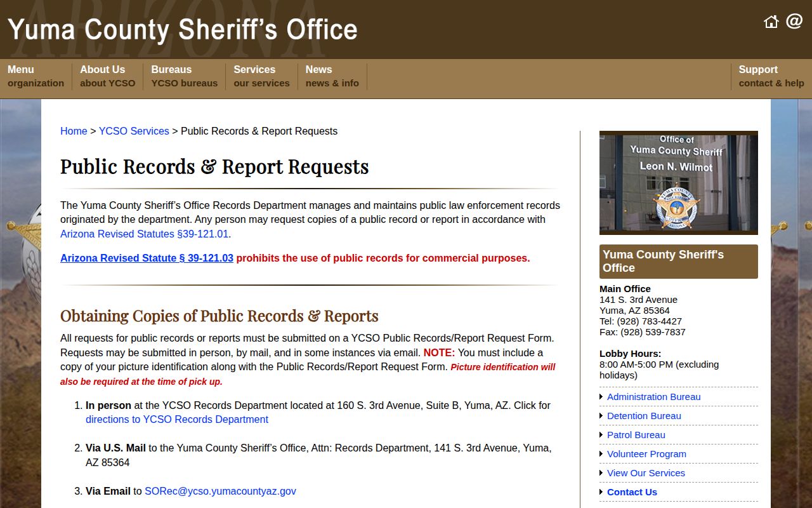
Task: Click the Lobby Hours label
Action: point(630,354)
